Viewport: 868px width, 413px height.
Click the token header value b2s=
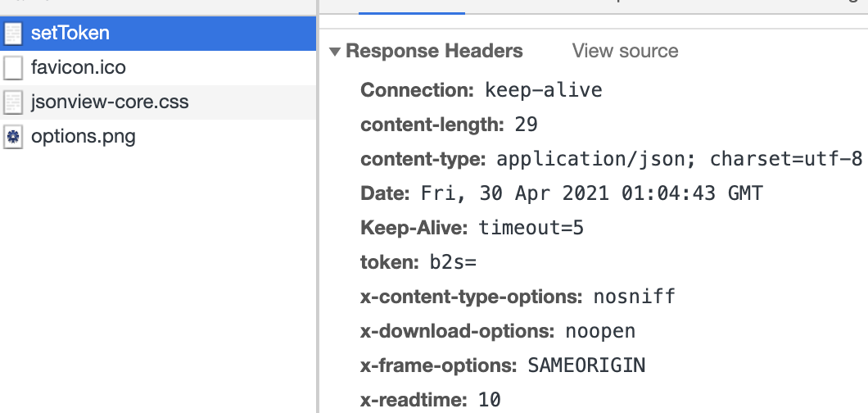pos(453,262)
